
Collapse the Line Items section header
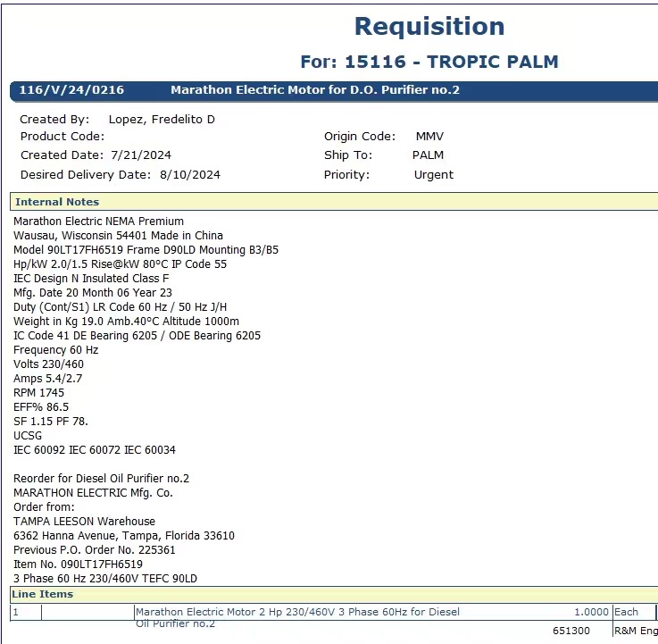pyautogui.click(x=43, y=594)
